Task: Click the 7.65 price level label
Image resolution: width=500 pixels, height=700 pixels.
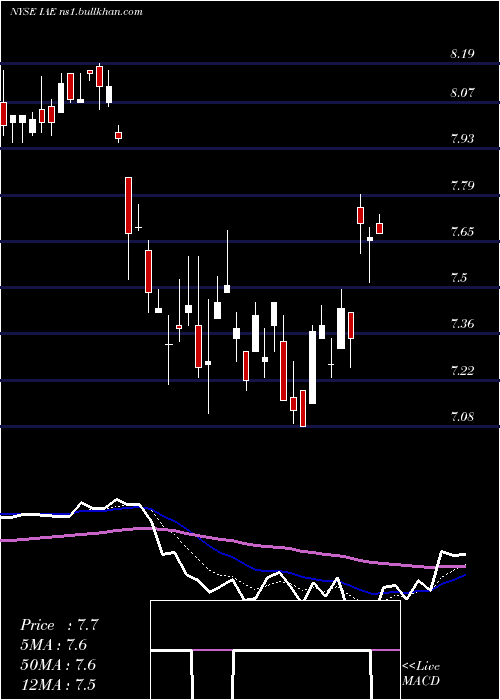Action: pos(462,232)
